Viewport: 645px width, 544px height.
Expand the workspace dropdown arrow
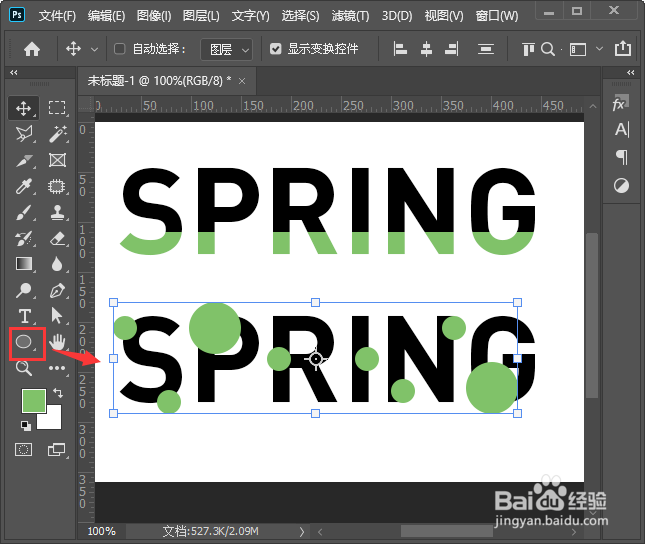(x=599, y=49)
